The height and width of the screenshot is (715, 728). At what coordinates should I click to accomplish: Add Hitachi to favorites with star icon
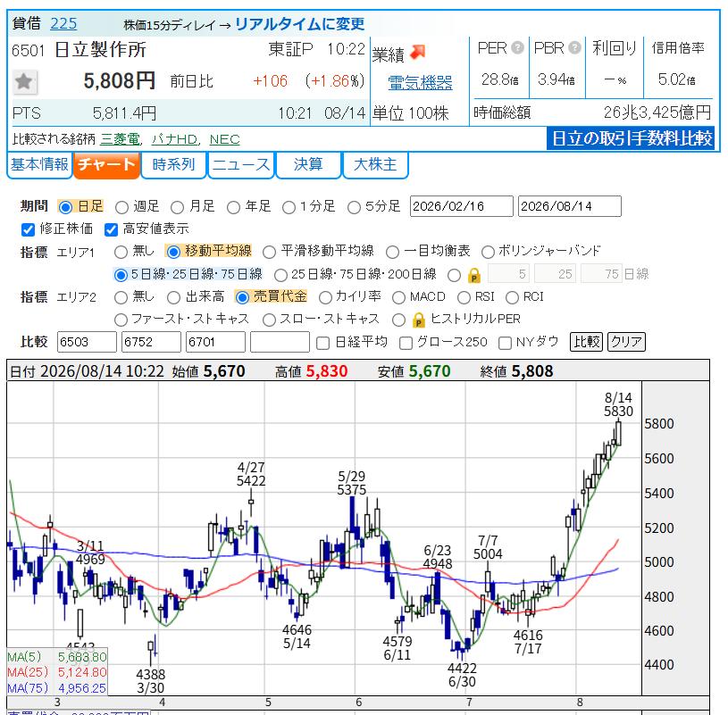(24, 82)
